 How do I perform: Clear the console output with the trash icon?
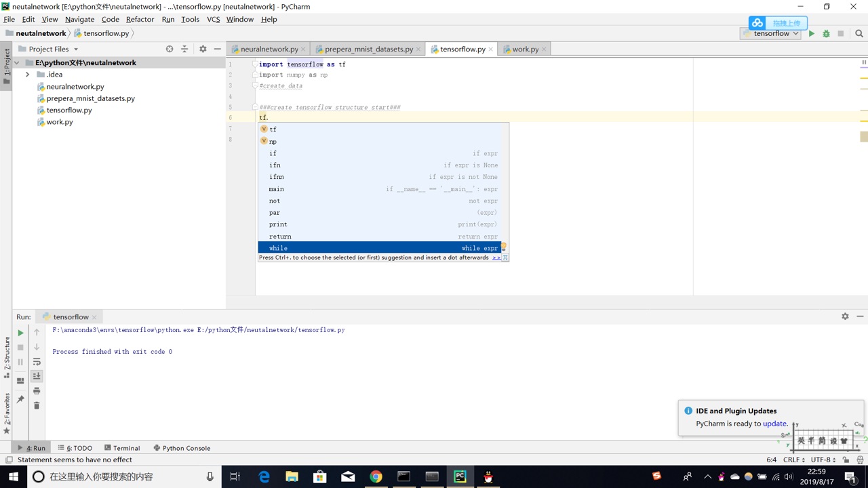point(37,405)
